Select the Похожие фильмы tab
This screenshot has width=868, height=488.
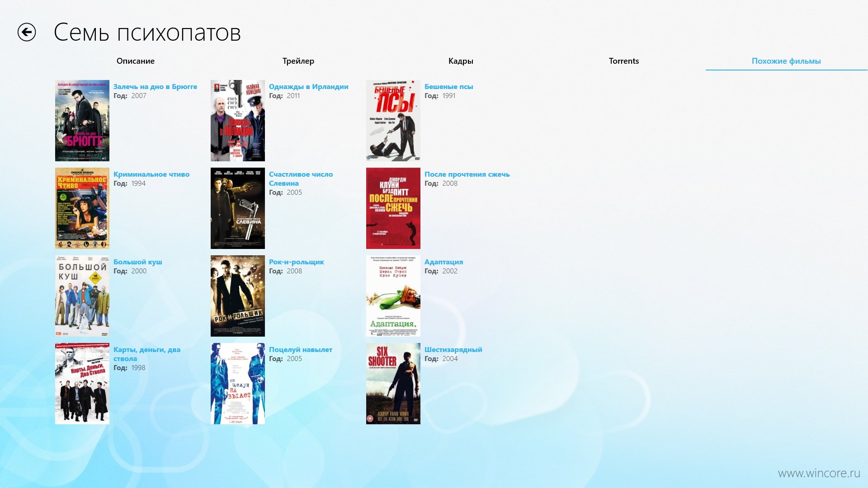tap(786, 61)
